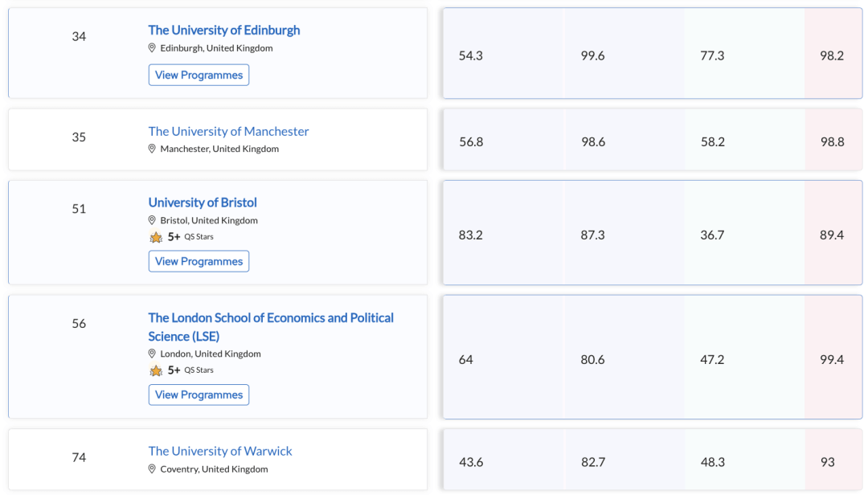Open the University of Bristol link
This screenshot has width=868, height=495.
203,202
